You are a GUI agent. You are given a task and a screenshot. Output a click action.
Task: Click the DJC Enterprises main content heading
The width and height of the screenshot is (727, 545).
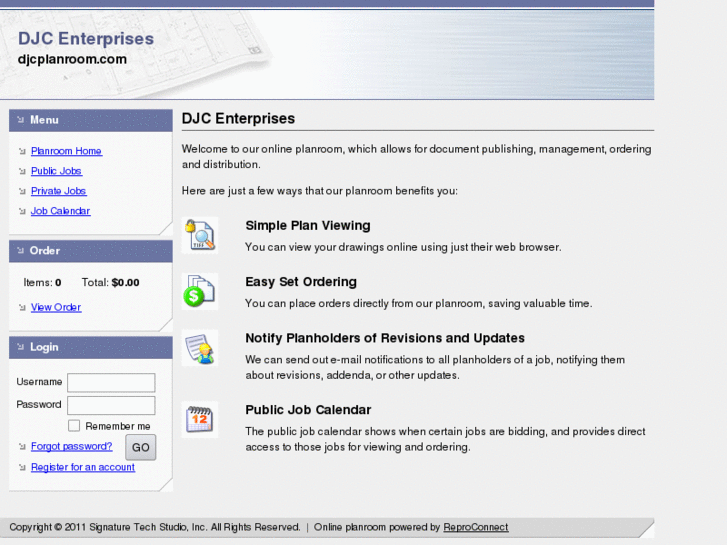(x=238, y=118)
